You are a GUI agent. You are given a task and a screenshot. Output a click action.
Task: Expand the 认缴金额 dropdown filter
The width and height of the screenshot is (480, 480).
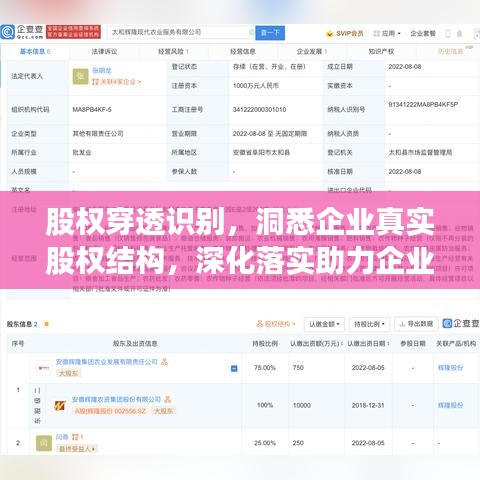[324, 324]
